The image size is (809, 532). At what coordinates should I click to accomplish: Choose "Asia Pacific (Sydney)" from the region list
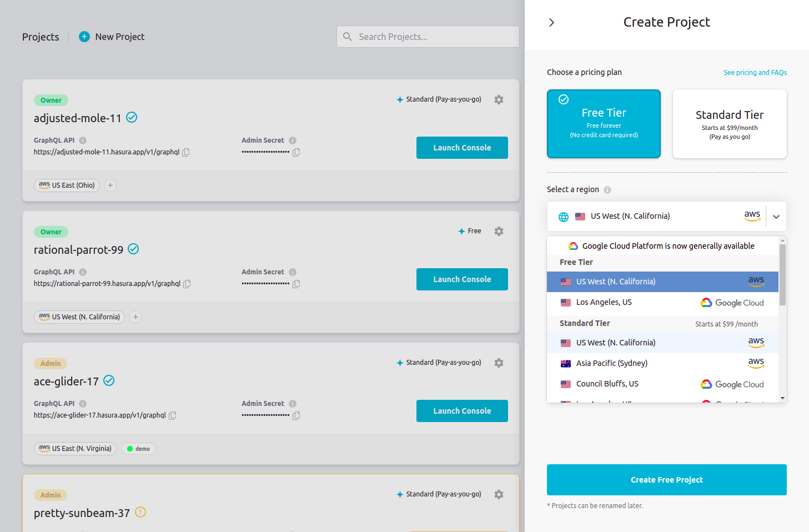click(x=611, y=363)
